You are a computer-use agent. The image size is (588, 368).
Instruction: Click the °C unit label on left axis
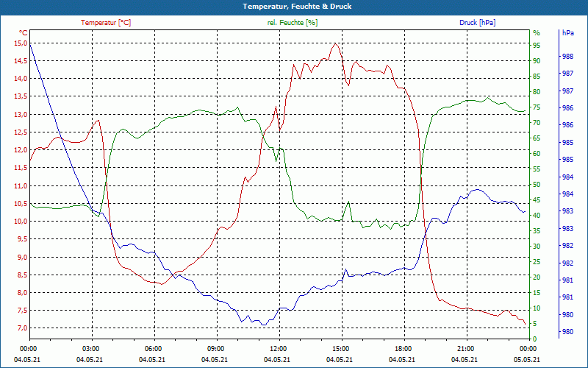(x=24, y=32)
